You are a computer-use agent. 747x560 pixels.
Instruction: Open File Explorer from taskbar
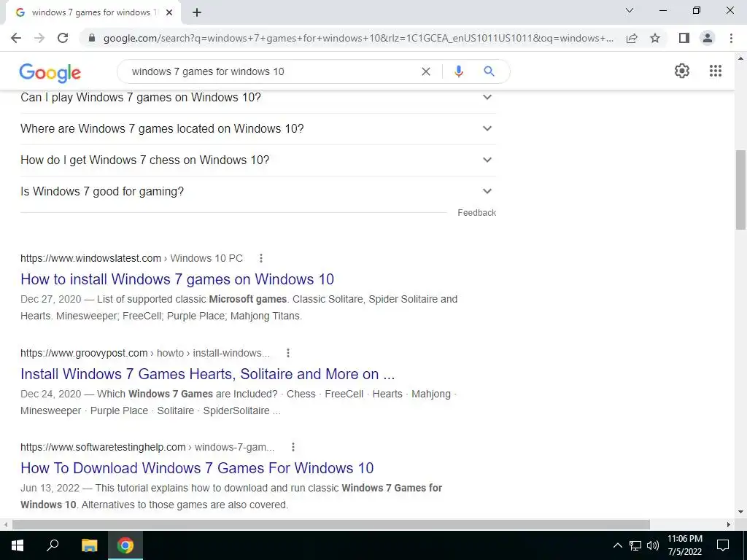tap(89, 545)
